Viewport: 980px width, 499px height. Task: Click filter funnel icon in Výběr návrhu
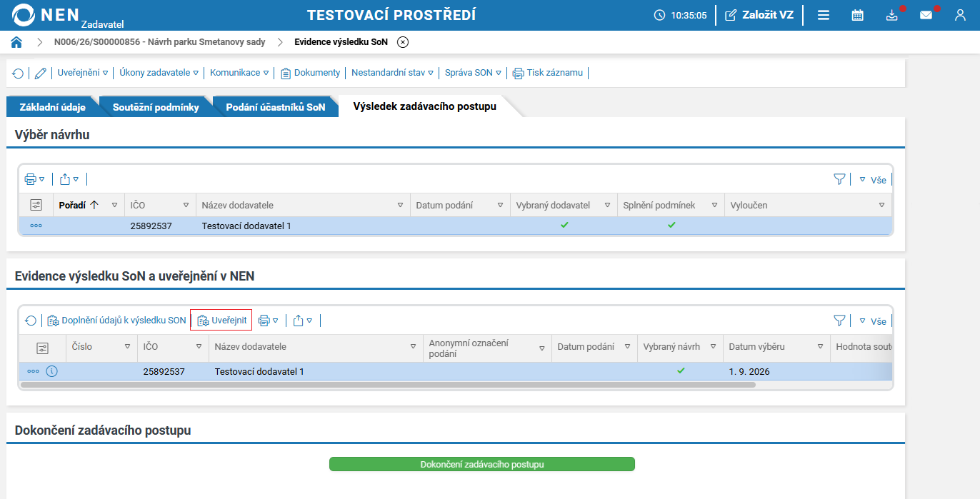840,179
